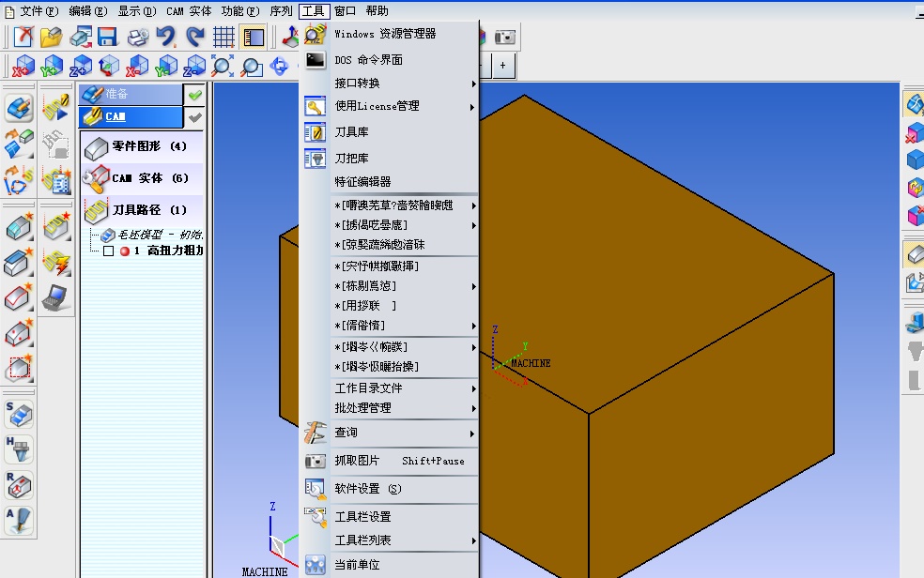Click green checkmark beside 准备

195,94
